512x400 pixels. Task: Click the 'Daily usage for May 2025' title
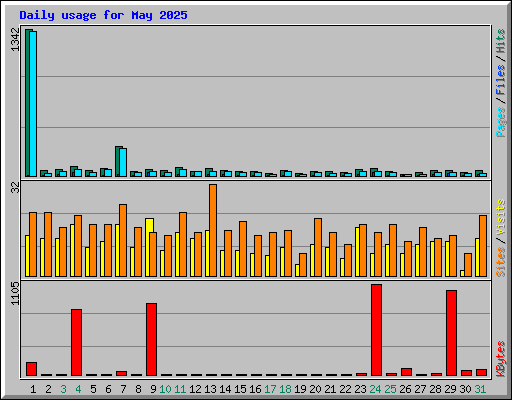click(103, 15)
